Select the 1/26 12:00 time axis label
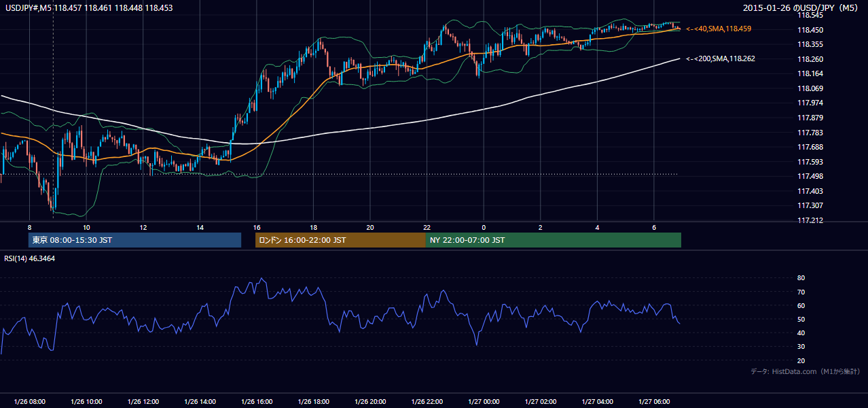The image size is (868, 408). click(143, 402)
